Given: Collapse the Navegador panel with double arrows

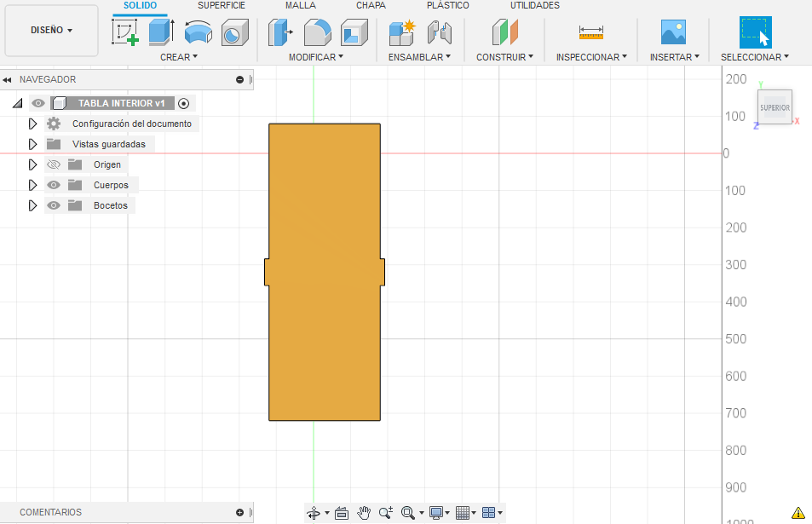Looking at the screenshot, I should 7,80.
